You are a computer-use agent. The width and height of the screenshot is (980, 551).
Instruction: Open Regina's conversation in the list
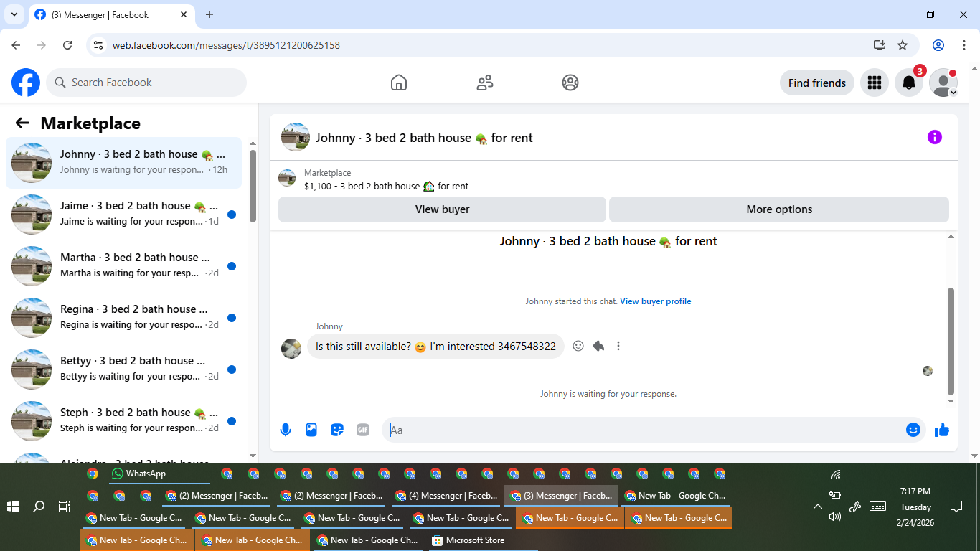pyautogui.click(x=123, y=318)
